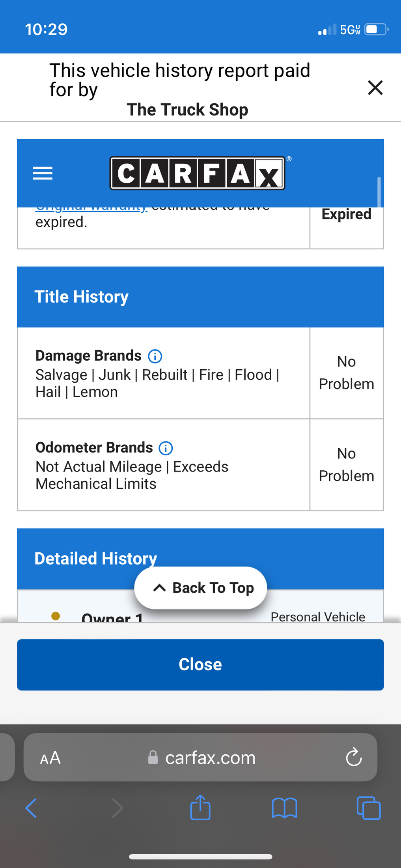The image size is (401, 868).
Task: Dismiss the report paid-for banner
Action: coord(375,88)
